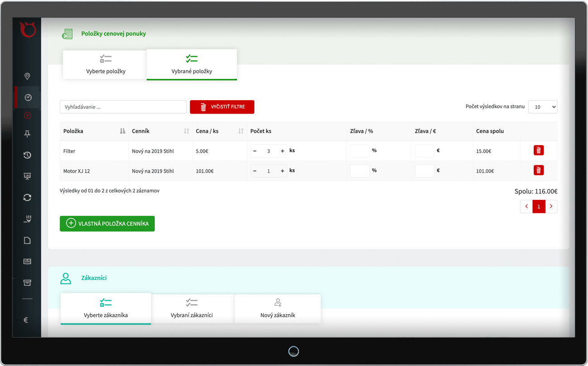Go to previous page arrow

(526, 207)
